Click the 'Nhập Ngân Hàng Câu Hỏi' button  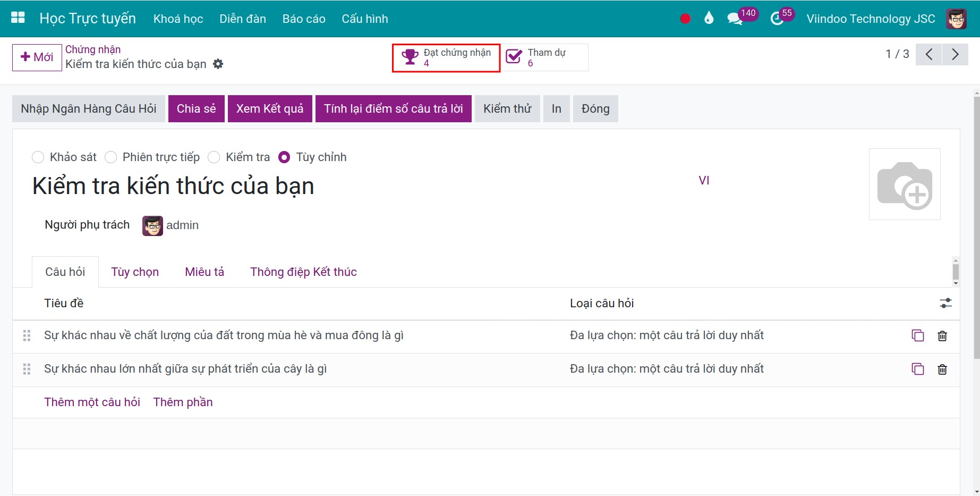click(89, 108)
